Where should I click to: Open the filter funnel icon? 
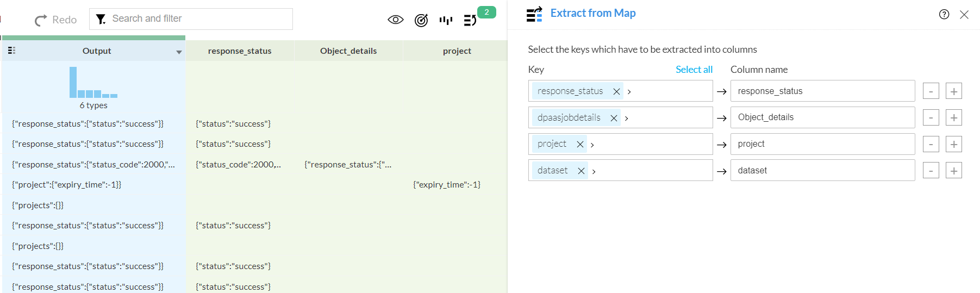click(101, 20)
